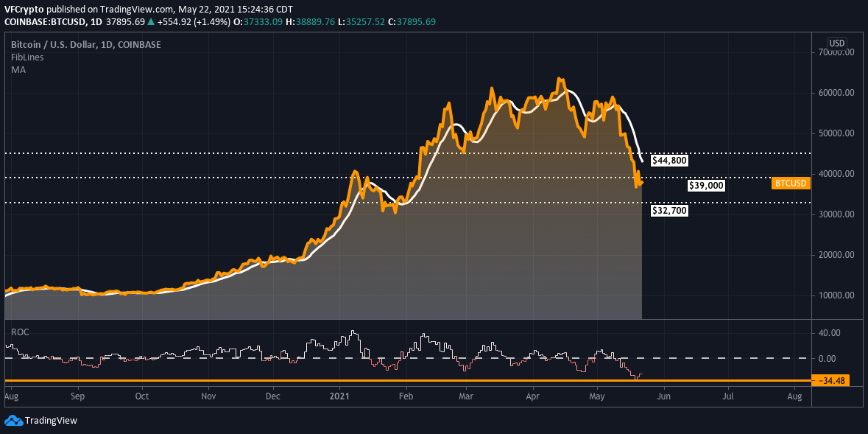Click the May label on the time axis
Viewport: 868px width, 434px height.
(x=596, y=396)
